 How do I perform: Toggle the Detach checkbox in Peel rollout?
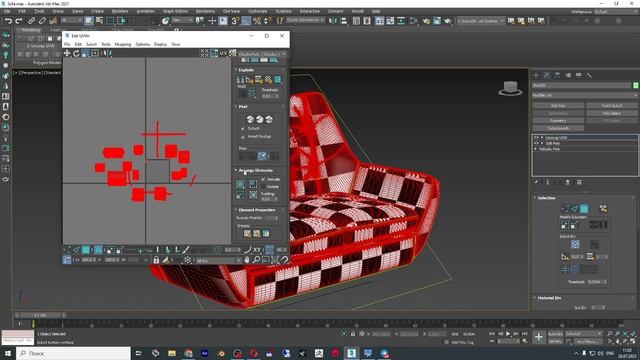(243, 128)
